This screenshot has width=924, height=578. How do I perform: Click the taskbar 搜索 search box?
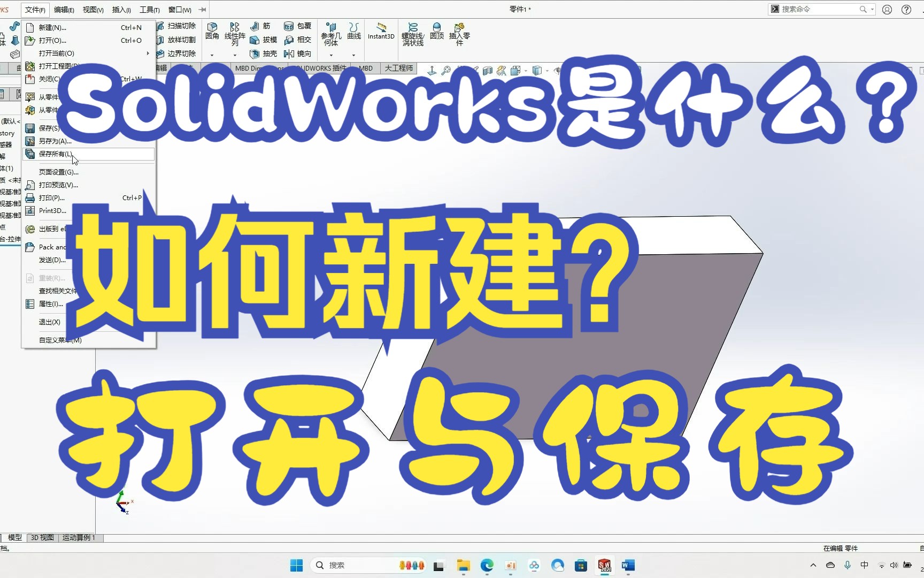pos(368,565)
